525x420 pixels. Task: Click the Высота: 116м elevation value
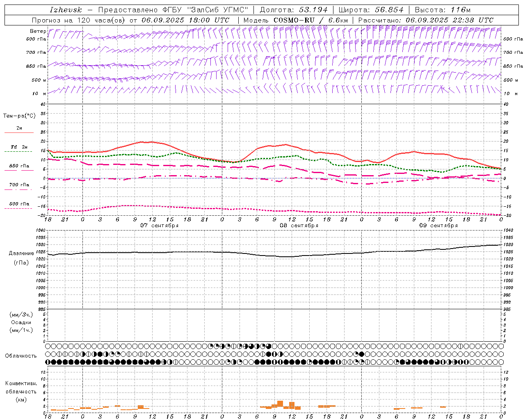click(x=443, y=10)
